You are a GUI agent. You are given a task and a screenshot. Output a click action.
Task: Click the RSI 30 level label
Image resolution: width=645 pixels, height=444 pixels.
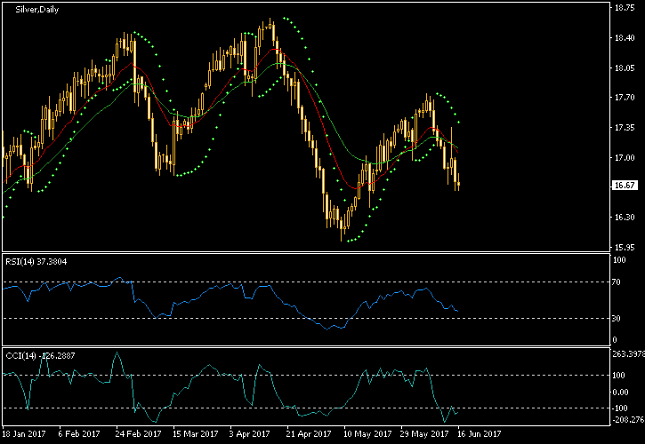pos(616,318)
